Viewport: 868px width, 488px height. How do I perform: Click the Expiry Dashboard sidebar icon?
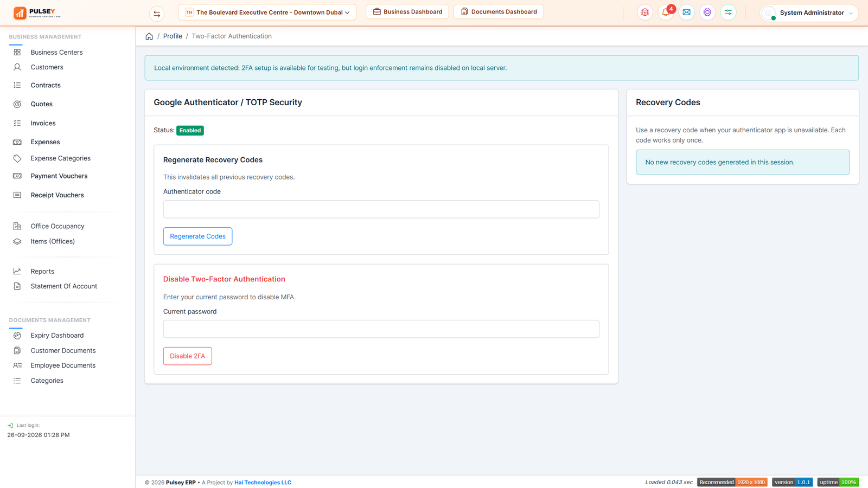click(17, 336)
